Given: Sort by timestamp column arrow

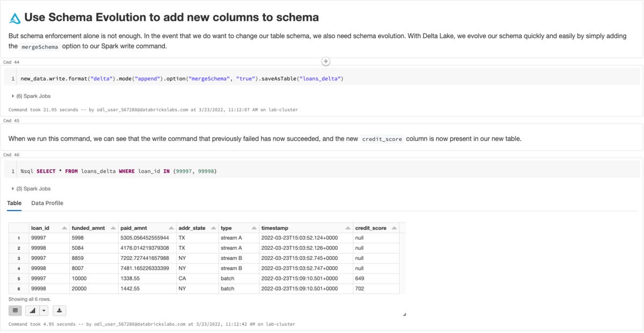Looking at the screenshot, I should 348,228.
